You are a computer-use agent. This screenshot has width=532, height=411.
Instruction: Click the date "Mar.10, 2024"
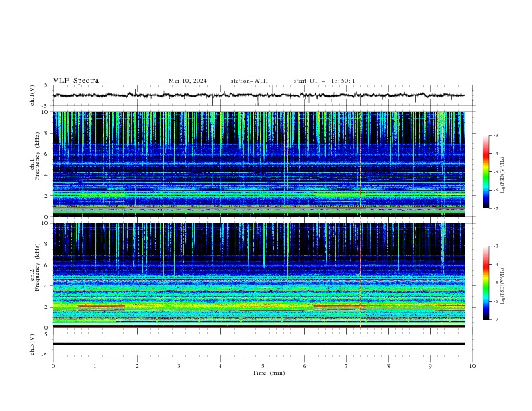point(187,81)
